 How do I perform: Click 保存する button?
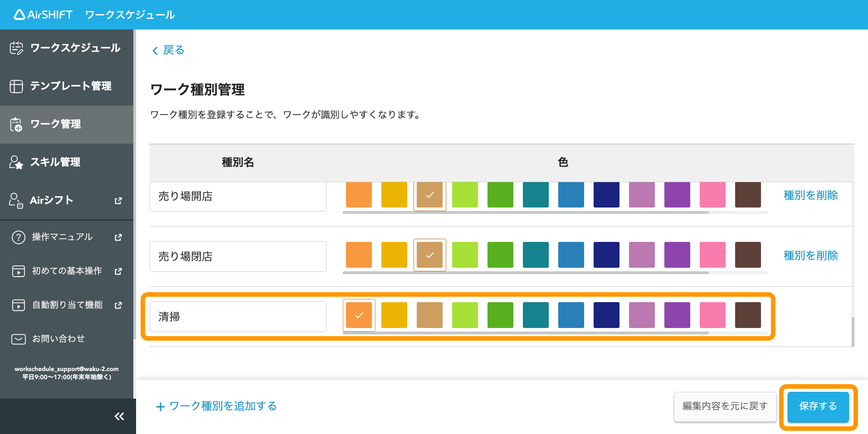tap(818, 406)
